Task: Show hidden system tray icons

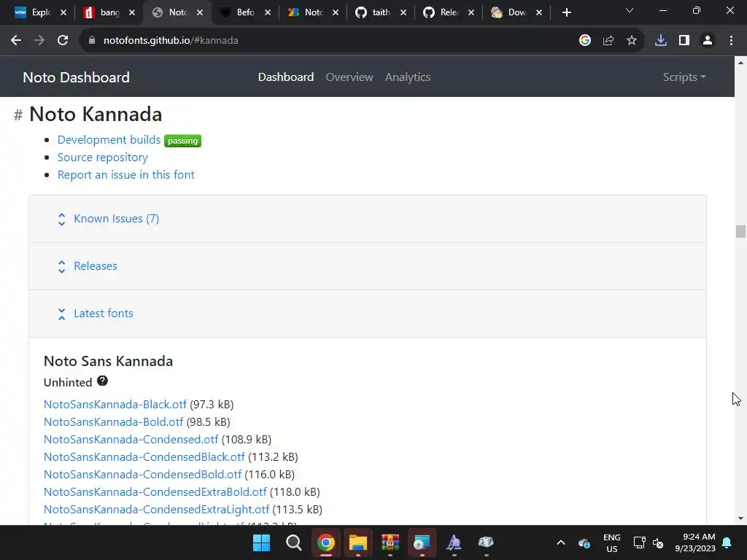Action: pyautogui.click(x=561, y=542)
